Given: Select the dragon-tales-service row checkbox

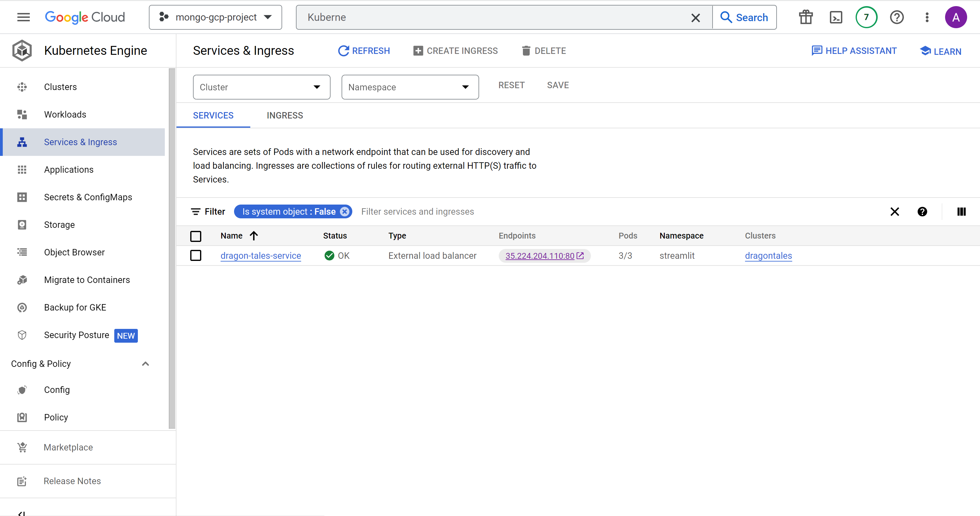Looking at the screenshot, I should [x=195, y=255].
